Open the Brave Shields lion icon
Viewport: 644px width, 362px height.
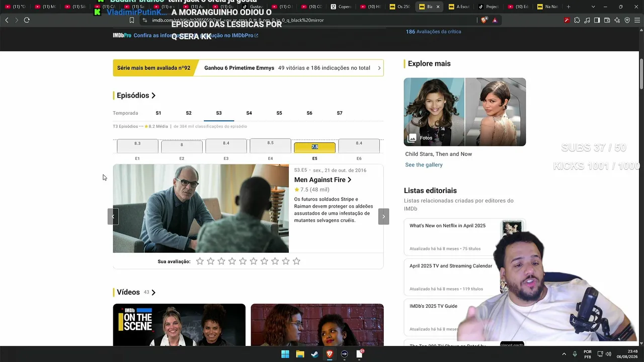(484, 20)
